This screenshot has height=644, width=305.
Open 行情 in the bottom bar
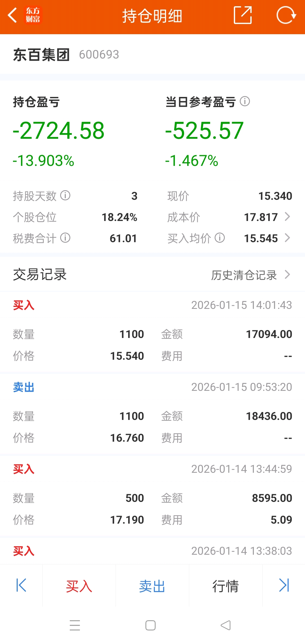coord(226,586)
